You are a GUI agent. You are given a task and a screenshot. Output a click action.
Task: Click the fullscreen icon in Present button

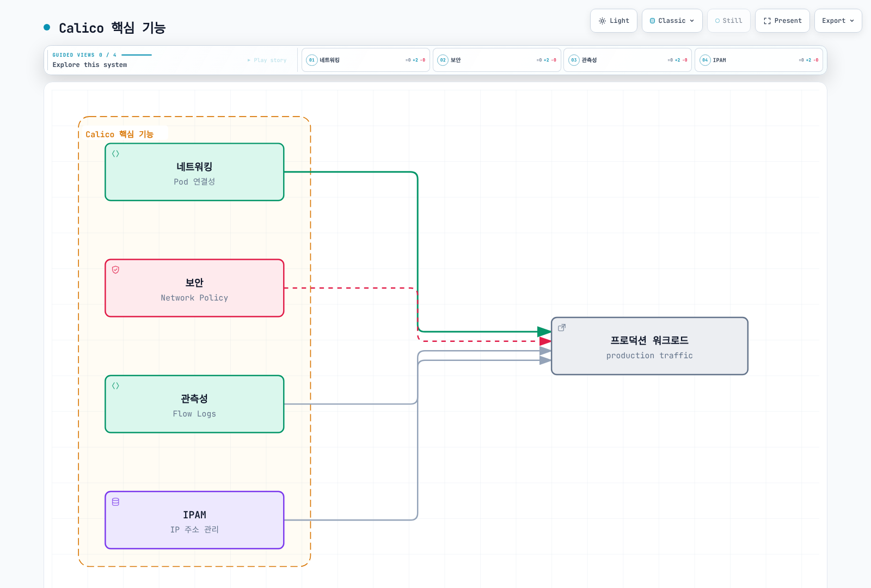click(767, 21)
